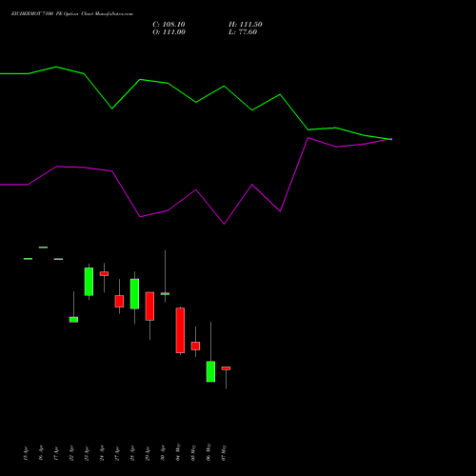Select the 06 May date label
476x476 pixels.
pos(208,452)
